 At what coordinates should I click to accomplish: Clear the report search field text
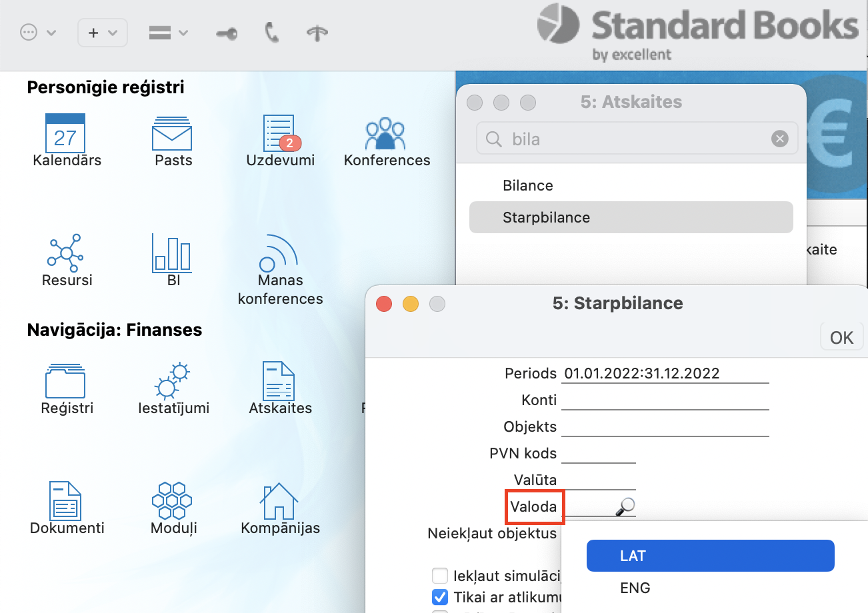[x=779, y=139]
